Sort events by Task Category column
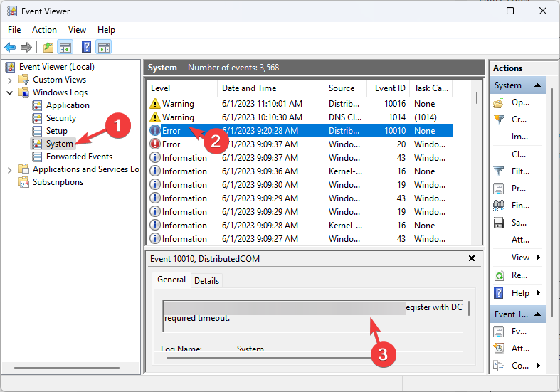The width and height of the screenshot is (560, 392). tap(431, 88)
